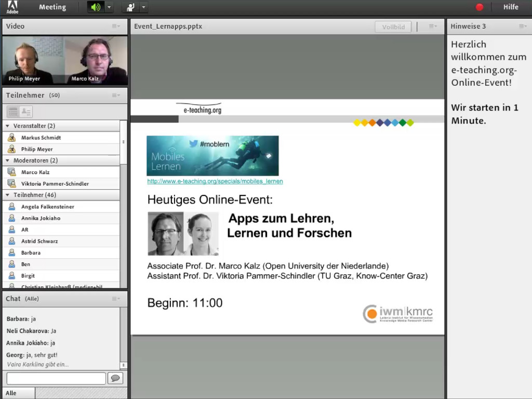The image size is (532, 399).
Task: Click the chat message input field
Action: tap(56, 378)
